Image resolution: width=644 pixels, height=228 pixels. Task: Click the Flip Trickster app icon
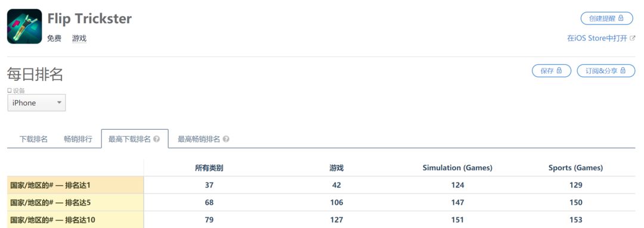(x=24, y=26)
